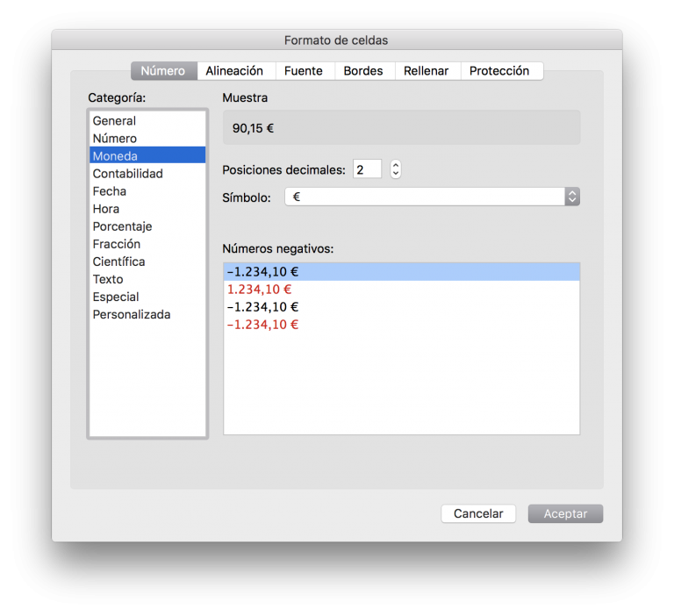Viewport: 674px width, 616px height.
Task: Open the Rellenar tab
Action: coord(427,71)
